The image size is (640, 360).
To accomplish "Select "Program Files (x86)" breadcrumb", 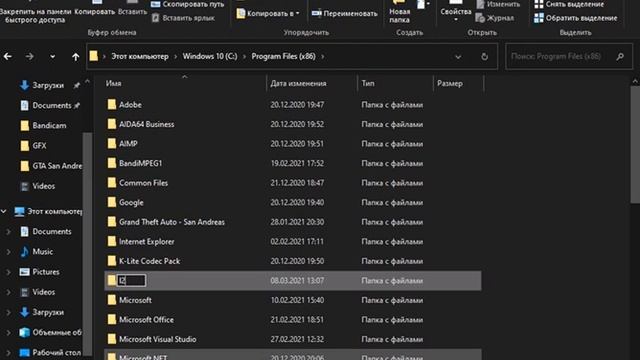I will pos(283,56).
